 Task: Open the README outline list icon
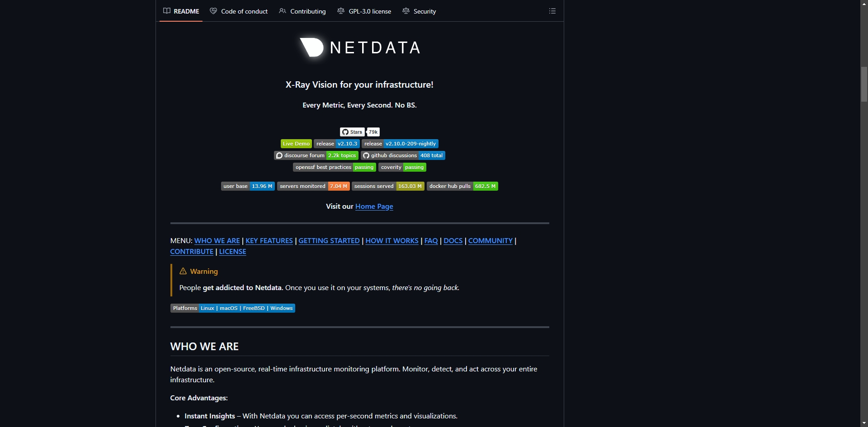pyautogui.click(x=552, y=11)
